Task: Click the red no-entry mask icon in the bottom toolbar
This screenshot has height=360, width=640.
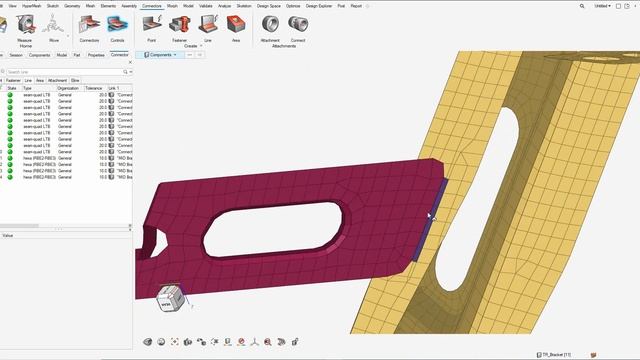Action: (x=241, y=342)
